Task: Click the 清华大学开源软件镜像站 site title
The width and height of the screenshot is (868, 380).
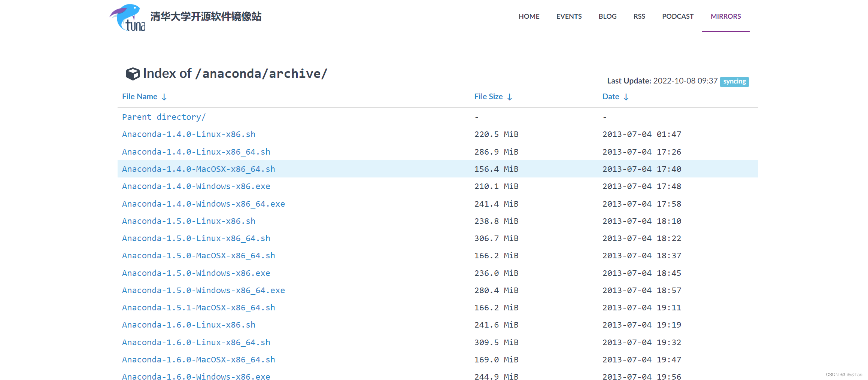Action: coord(206,16)
